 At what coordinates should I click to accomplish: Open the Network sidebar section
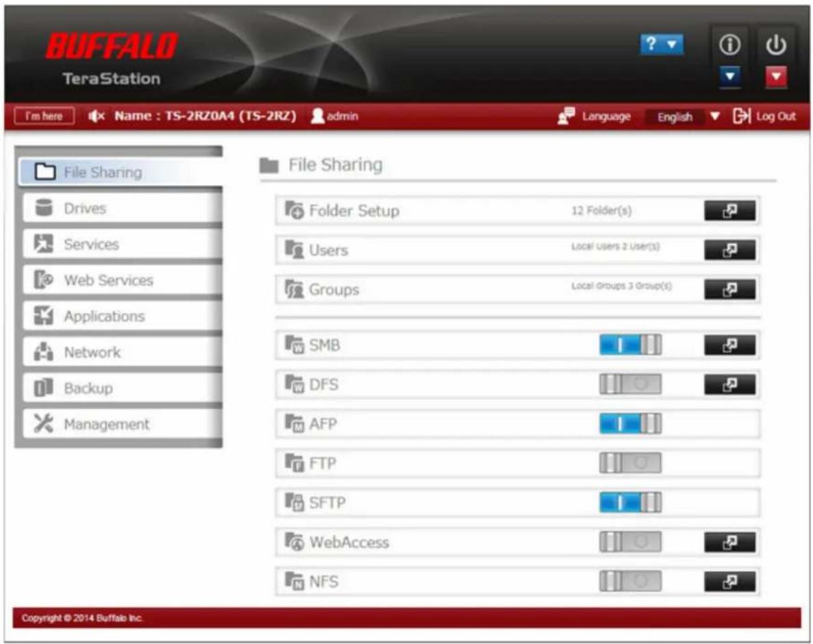pos(123,352)
